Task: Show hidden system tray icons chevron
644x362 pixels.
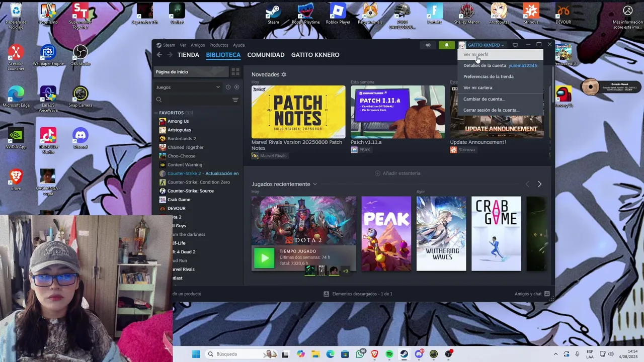Action: (x=555, y=354)
